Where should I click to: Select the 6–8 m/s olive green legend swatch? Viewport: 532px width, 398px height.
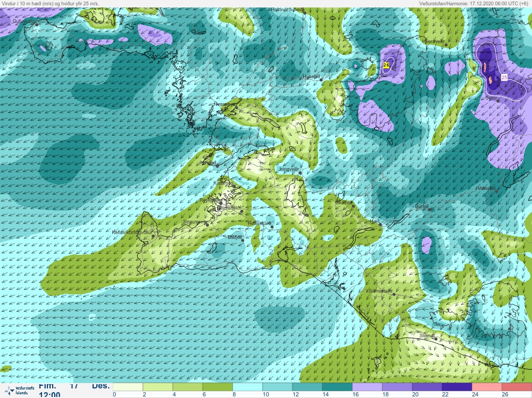(218, 387)
